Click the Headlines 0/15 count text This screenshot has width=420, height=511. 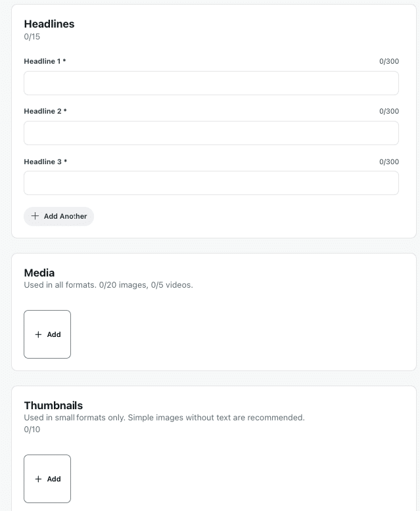pos(32,37)
